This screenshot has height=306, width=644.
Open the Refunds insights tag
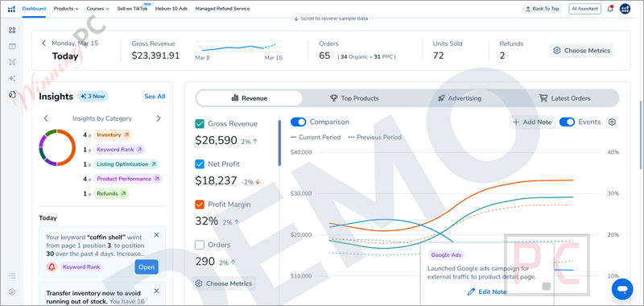point(111,193)
